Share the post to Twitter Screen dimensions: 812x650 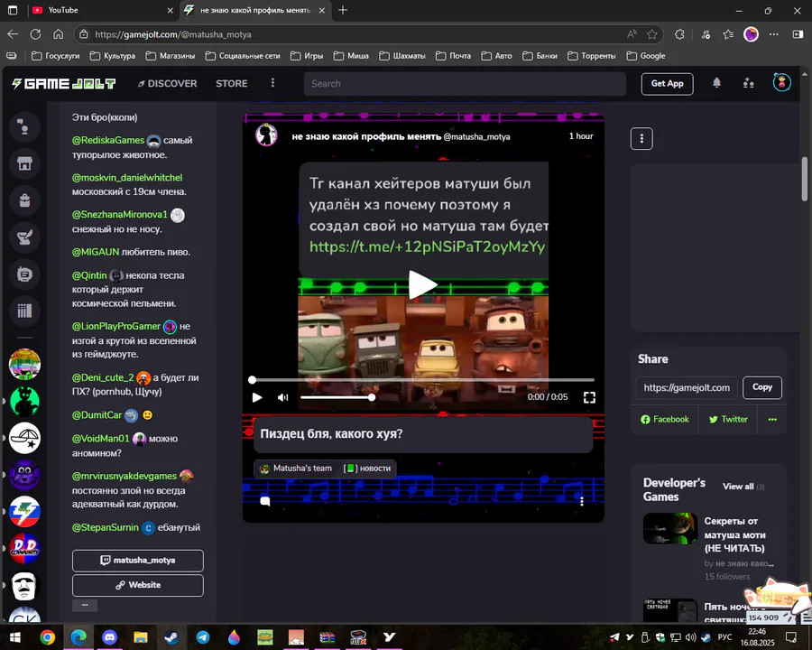[728, 419]
